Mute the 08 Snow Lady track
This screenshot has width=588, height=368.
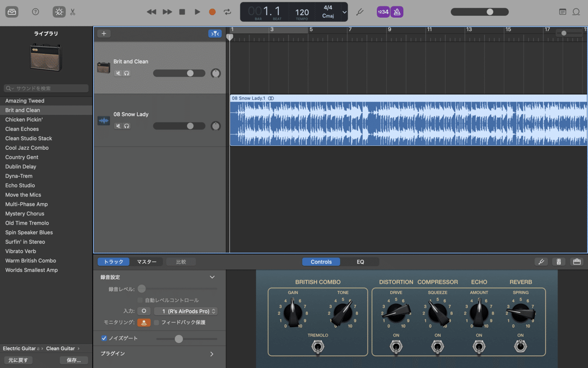coord(118,126)
